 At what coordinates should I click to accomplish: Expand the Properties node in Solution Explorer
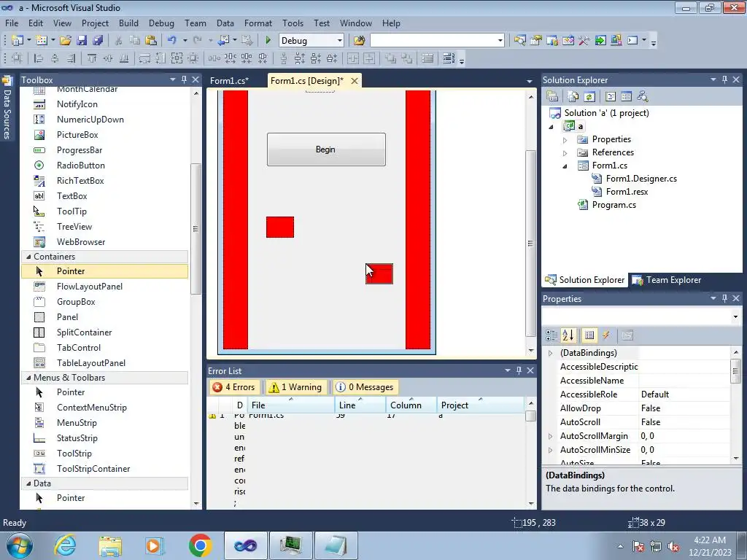(565, 140)
